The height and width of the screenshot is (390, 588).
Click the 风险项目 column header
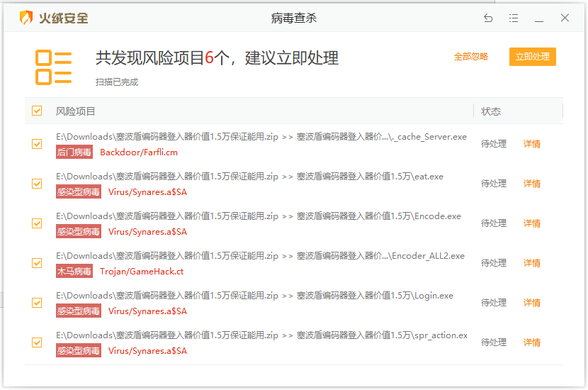(x=75, y=111)
